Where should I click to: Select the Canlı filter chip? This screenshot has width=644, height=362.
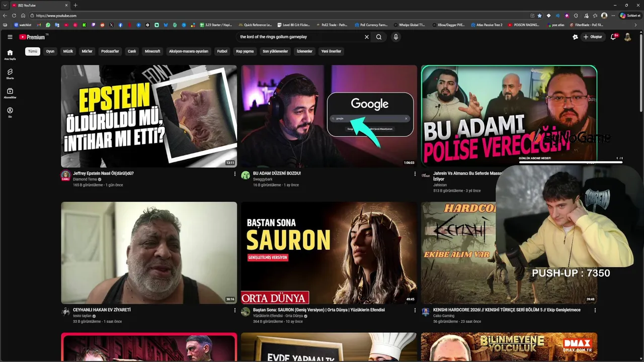132,51
